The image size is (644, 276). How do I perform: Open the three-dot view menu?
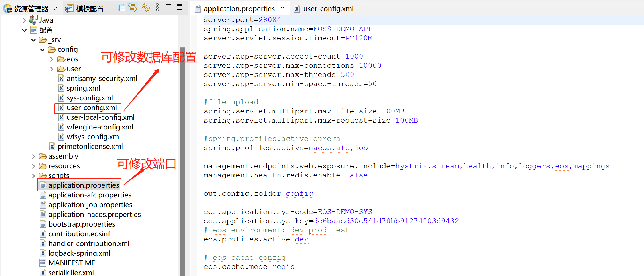click(x=157, y=8)
